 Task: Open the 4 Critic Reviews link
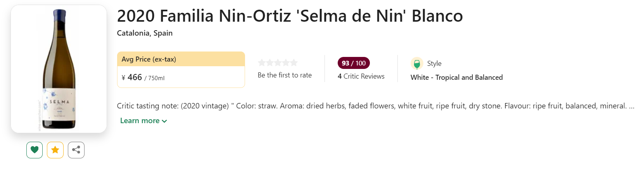(361, 76)
